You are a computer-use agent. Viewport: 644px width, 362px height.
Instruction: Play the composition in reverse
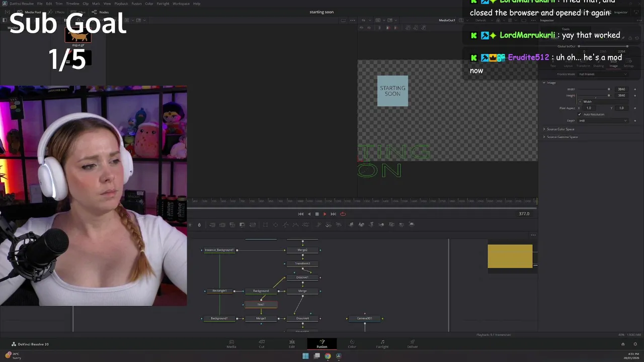point(309,214)
